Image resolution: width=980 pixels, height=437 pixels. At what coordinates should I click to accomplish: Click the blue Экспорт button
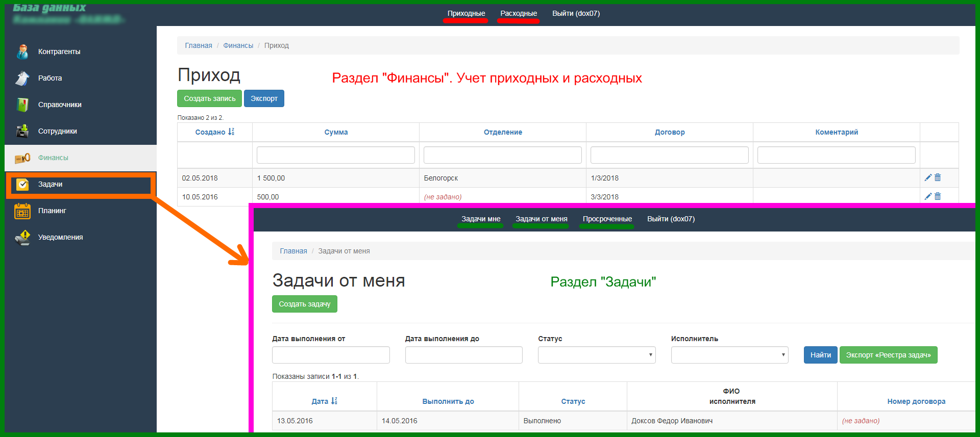pos(264,98)
